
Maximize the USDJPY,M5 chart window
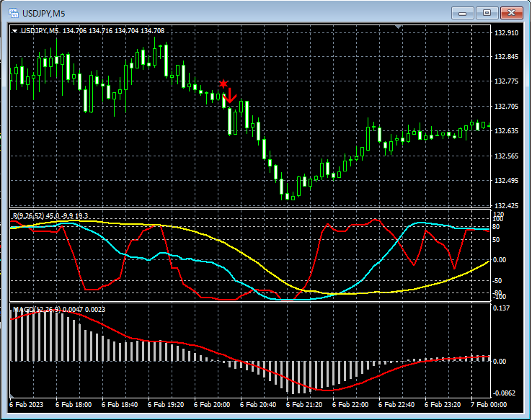[487, 13]
